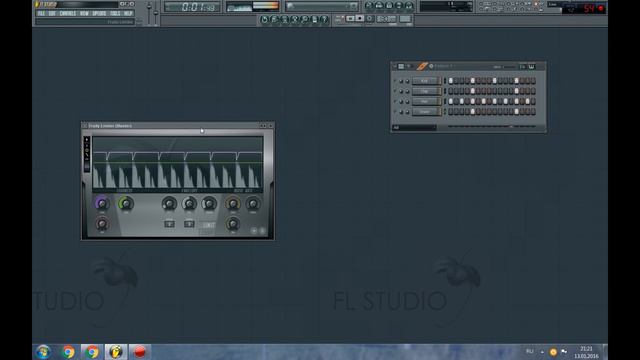Open the step sequencer options menu arrow
The image size is (640, 360).
(395, 66)
